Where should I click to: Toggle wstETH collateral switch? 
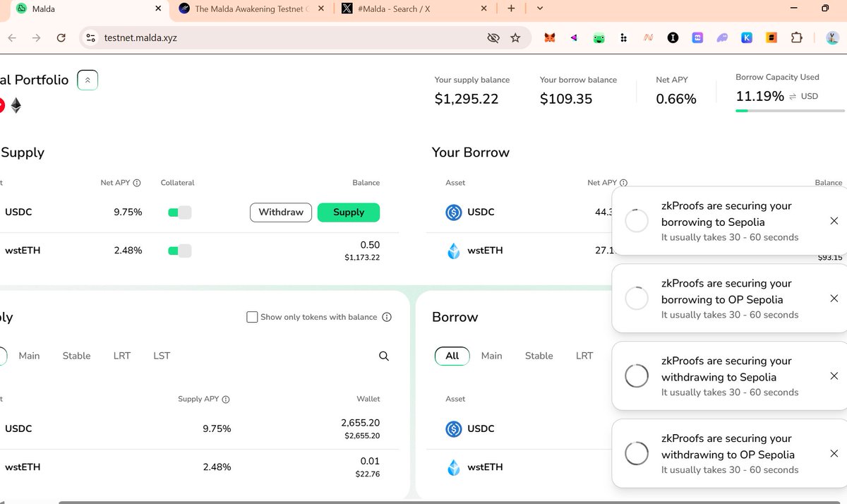tap(179, 251)
